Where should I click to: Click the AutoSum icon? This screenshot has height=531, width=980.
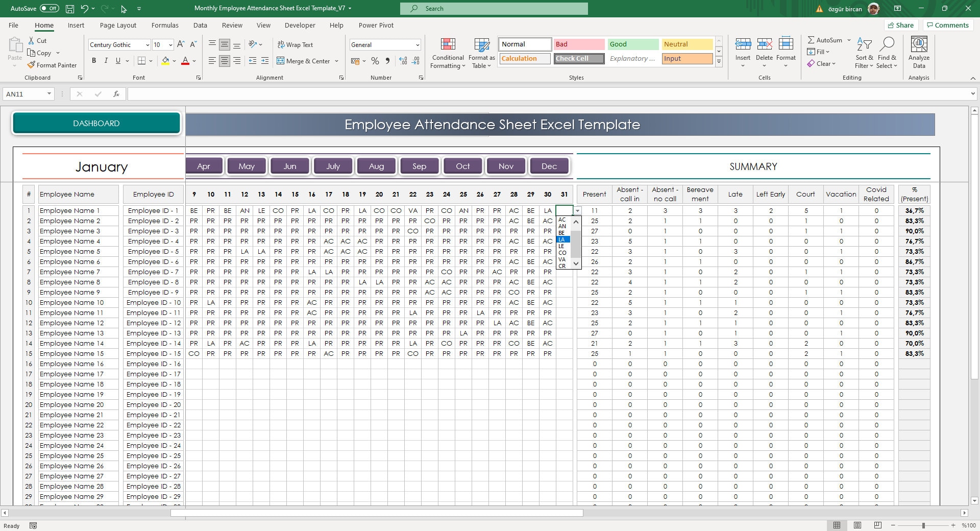pos(811,40)
